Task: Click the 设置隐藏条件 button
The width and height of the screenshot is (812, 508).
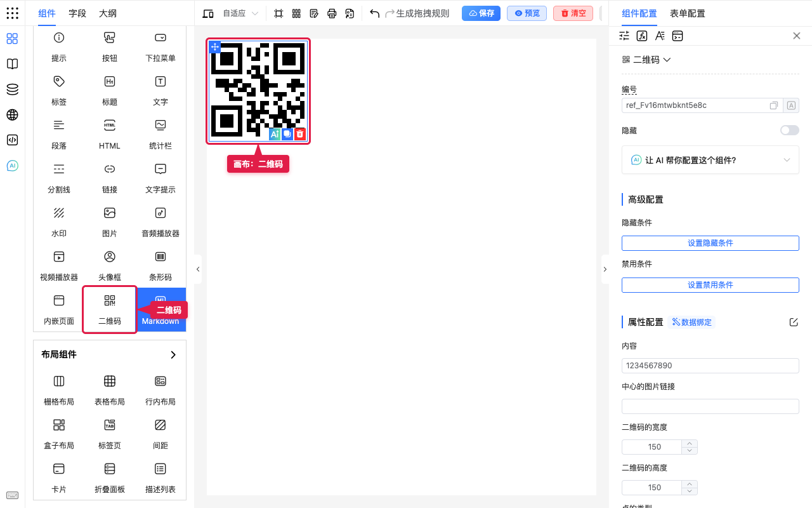Action: [710, 243]
